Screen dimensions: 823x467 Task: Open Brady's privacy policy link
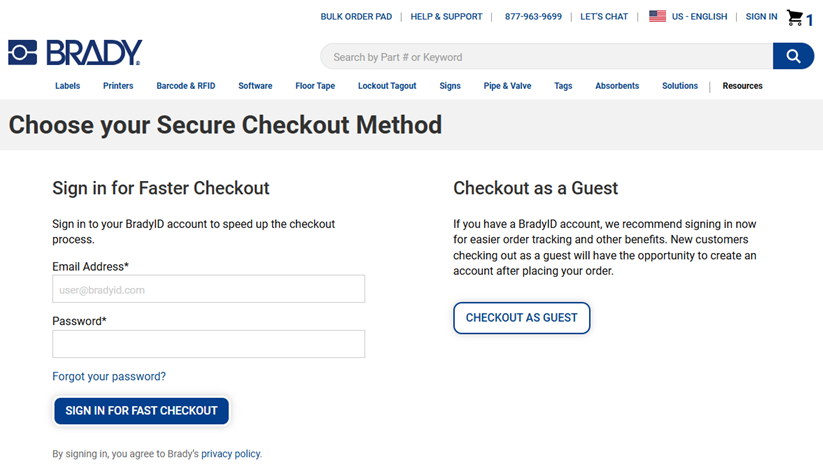pos(231,454)
